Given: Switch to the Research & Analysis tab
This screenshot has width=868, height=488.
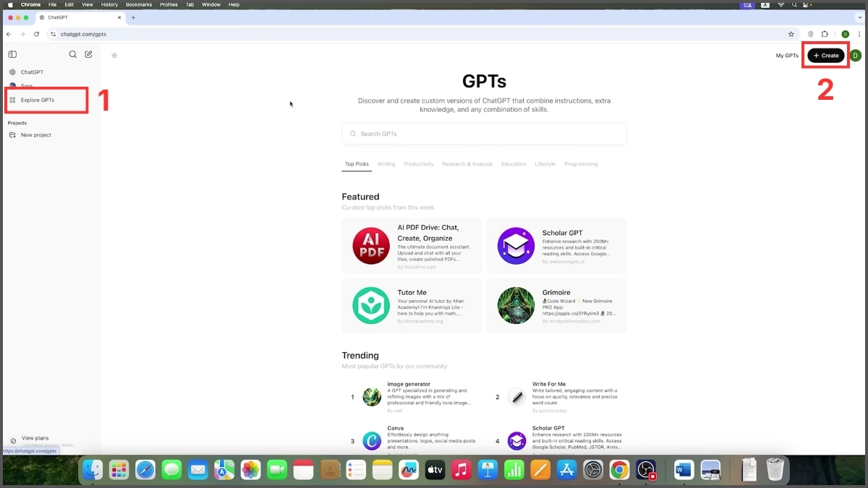Looking at the screenshot, I should [467, 164].
